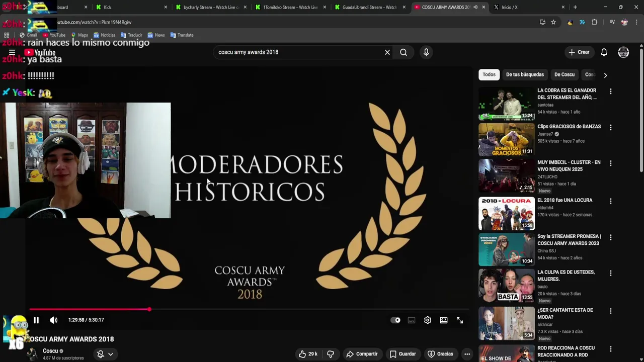Open the Clips GRACIOSOS de BANZAS thumbnail
The width and height of the screenshot is (644, 362).
507,140
